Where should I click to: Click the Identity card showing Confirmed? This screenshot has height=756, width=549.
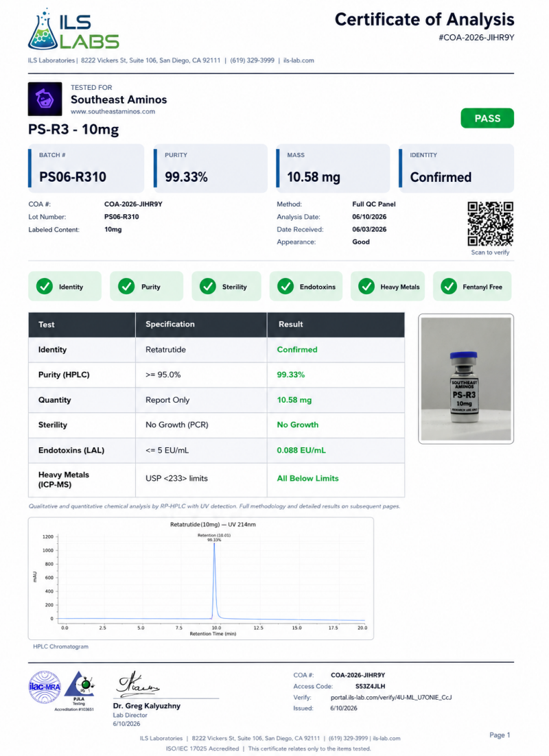pos(456,168)
